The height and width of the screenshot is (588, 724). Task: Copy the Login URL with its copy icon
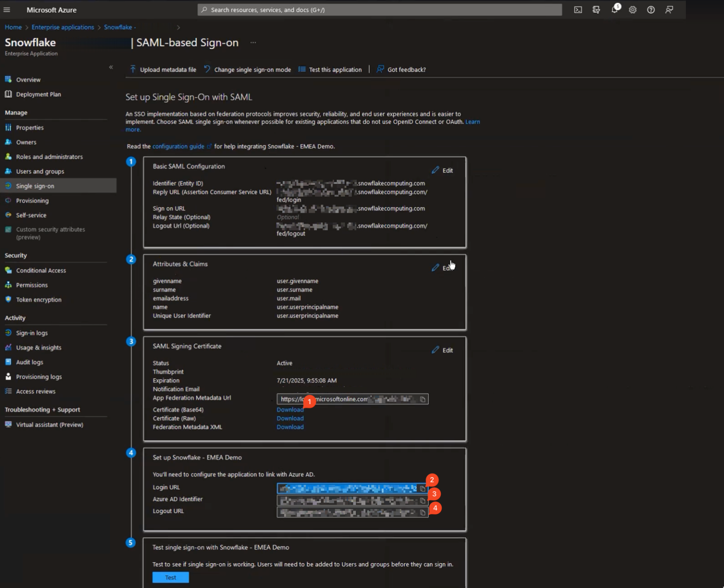(423, 489)
